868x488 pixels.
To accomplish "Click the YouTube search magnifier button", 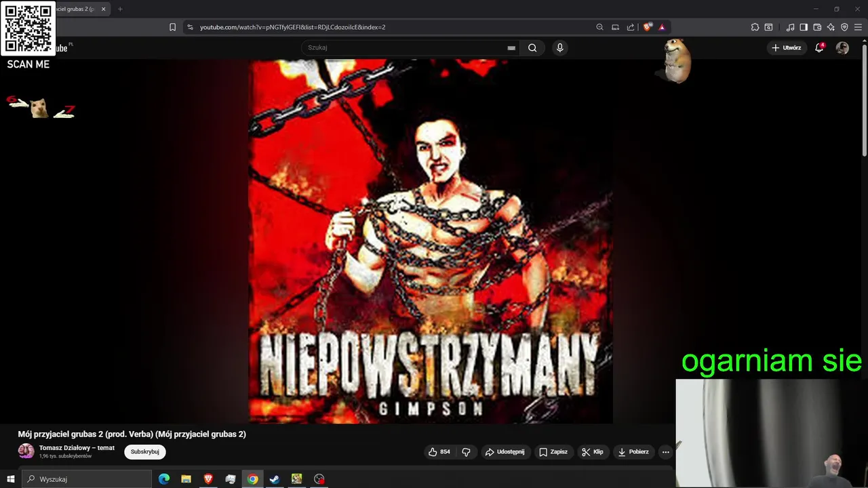I will click(x=532, y=47).
